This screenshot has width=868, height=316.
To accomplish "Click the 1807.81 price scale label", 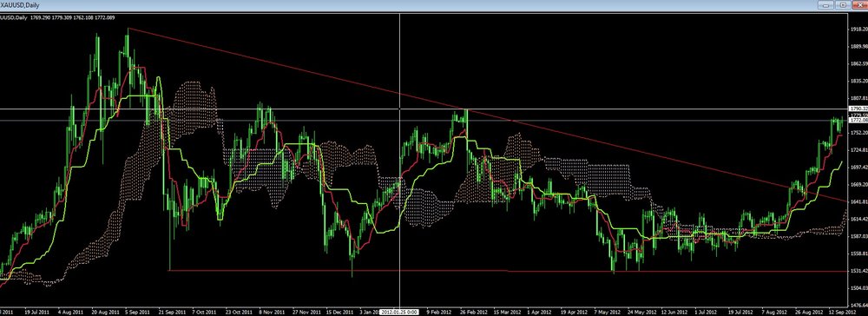I will 858,98.
